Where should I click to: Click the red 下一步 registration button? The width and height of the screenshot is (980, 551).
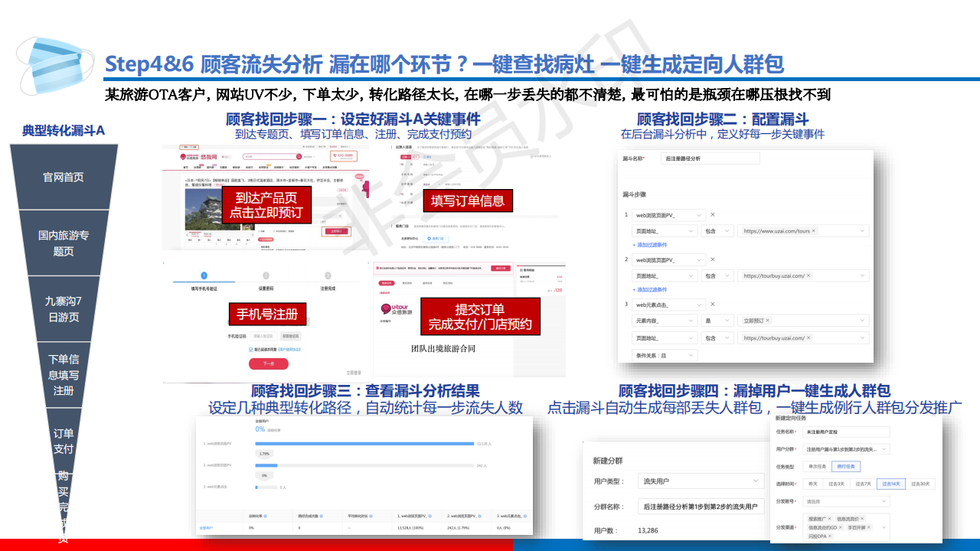[x=269, y=364]
